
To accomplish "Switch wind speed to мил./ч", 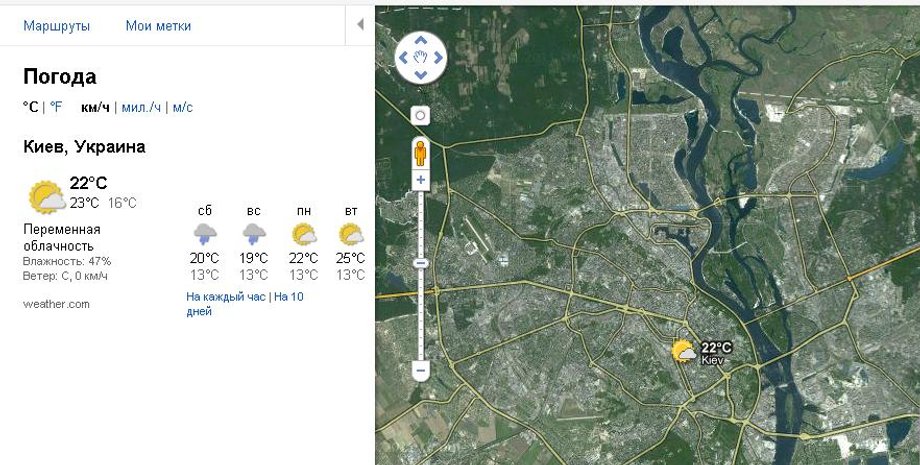I will click(x=141, y=107).
